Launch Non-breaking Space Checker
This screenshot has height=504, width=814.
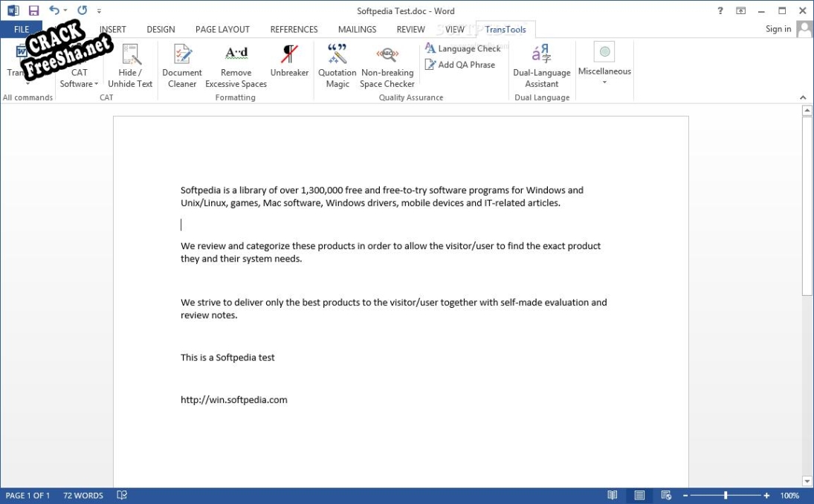tap(387, 54)
